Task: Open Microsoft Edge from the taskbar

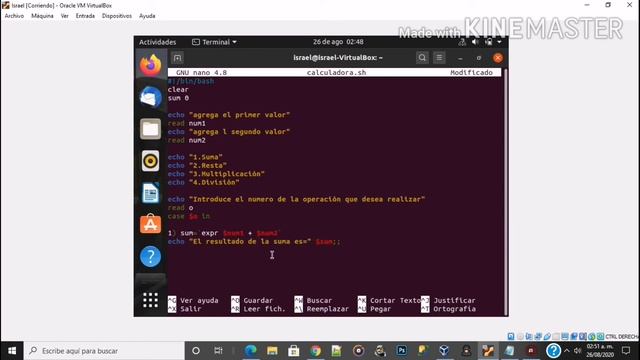Action: (251, 351)
